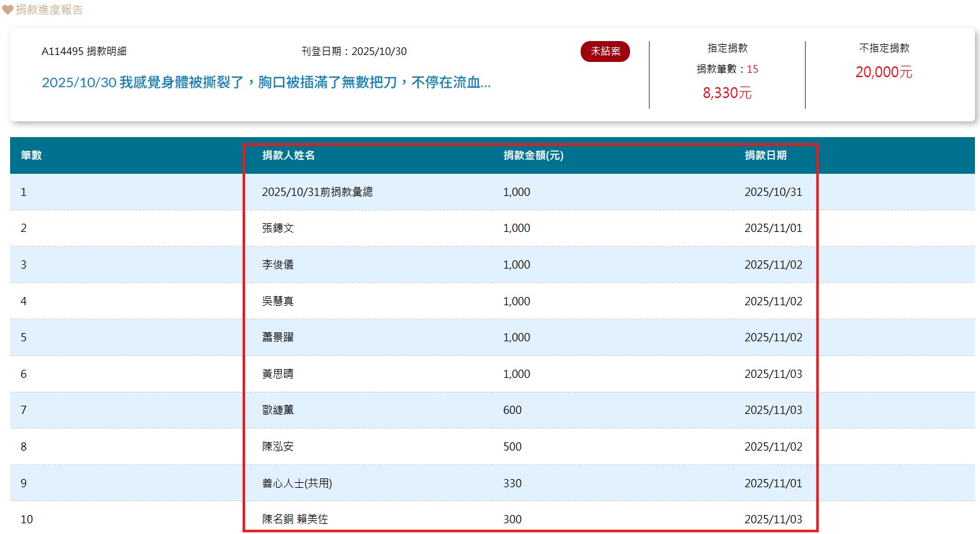Click the 捐款日期 column header
Viewport: 980px width, 534px height.
pyautogui.click(x=765, y=155)
